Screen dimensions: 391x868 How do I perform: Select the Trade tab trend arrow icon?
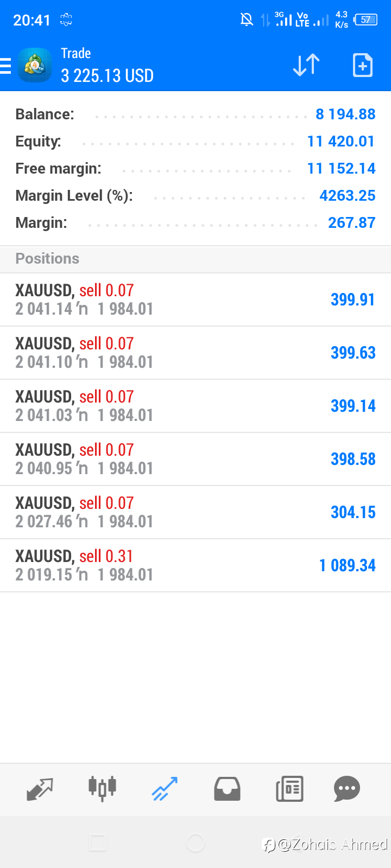click(165, 789)
